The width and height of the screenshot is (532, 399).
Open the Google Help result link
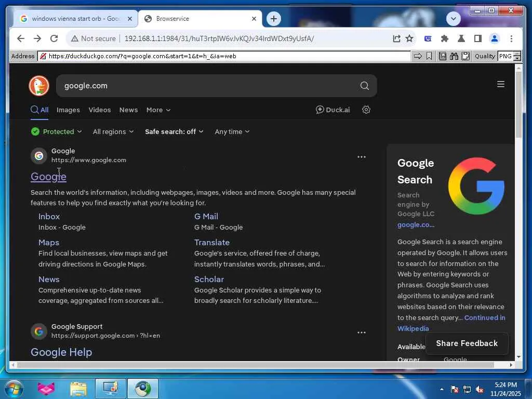tap(61, 352)
